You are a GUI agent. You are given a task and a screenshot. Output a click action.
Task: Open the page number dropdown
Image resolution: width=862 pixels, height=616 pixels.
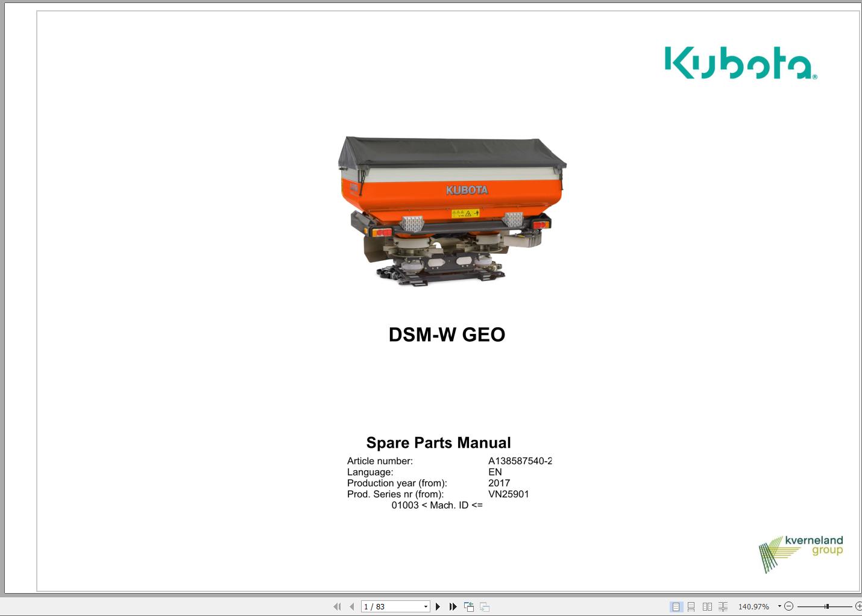(x=426, y=606)
